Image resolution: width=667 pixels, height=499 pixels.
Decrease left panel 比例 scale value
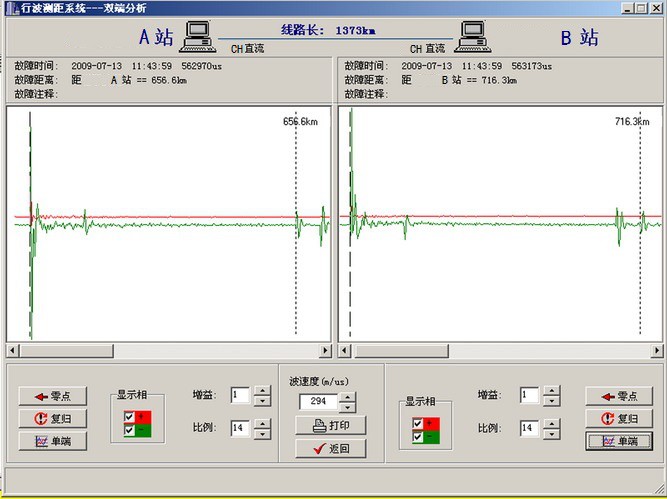(262, 434)
